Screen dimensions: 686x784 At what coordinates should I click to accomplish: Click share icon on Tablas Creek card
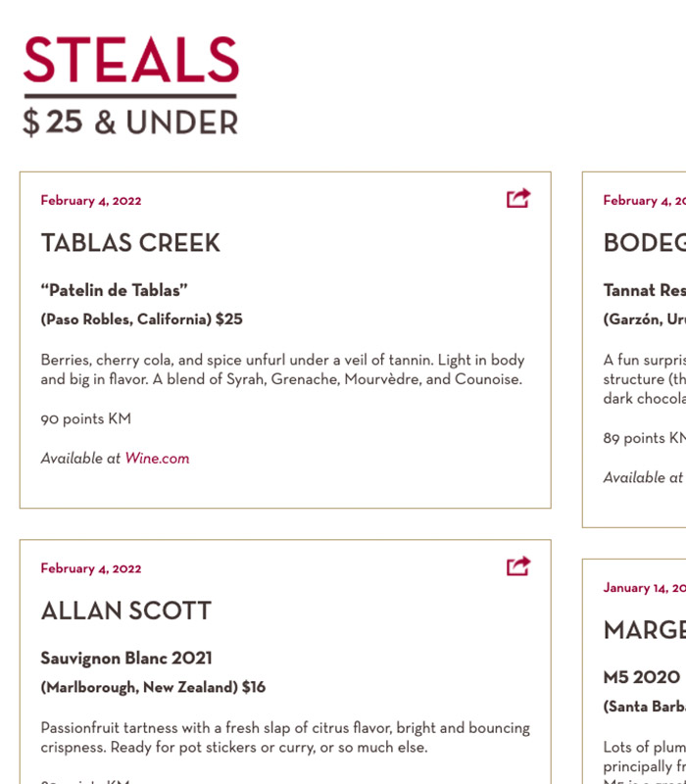(518, 198)
